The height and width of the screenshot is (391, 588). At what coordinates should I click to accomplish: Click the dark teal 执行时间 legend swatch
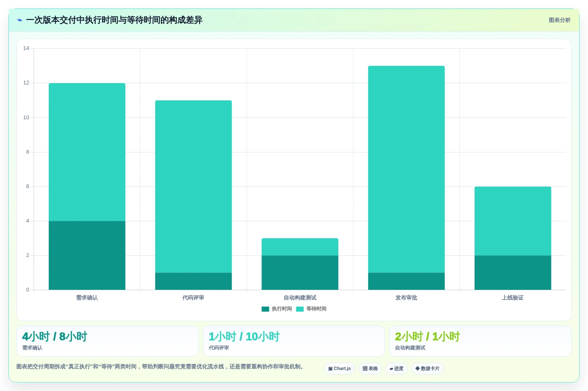click(x=265, y=309)
